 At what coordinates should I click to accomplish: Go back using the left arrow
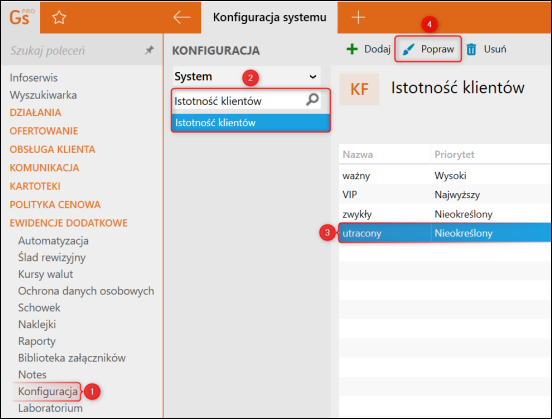182,17
